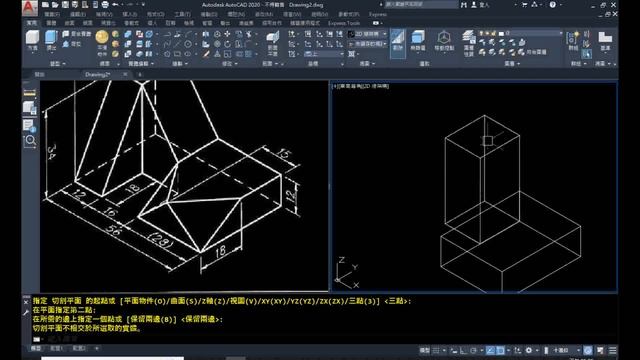Expand the Layers panel title
The image size is (640, 360).
(512, 64)
